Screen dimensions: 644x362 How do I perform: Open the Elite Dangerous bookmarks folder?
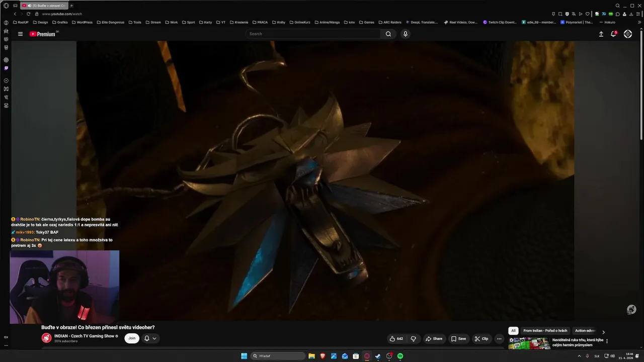(x=110, y=22)
